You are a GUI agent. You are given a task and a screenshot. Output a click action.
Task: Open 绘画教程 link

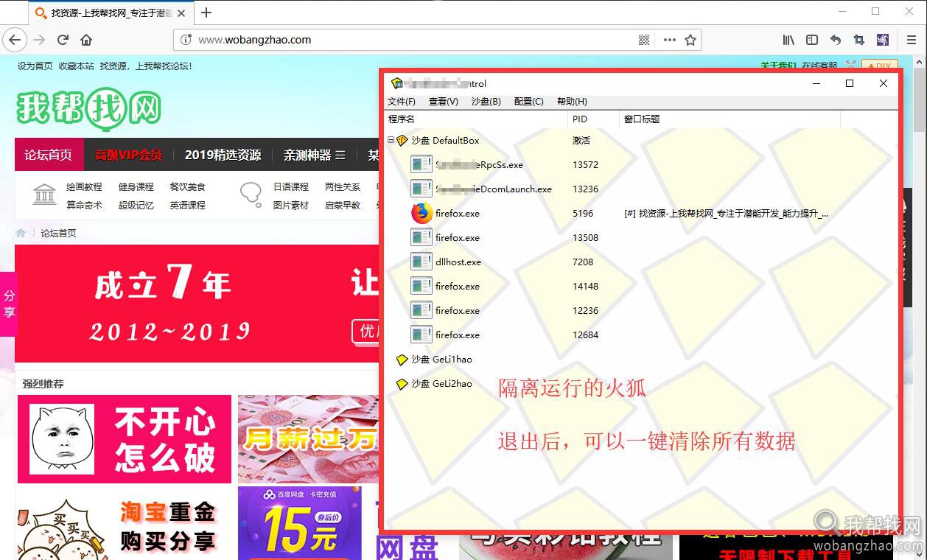pyautogui.click(x=84, y=186)
